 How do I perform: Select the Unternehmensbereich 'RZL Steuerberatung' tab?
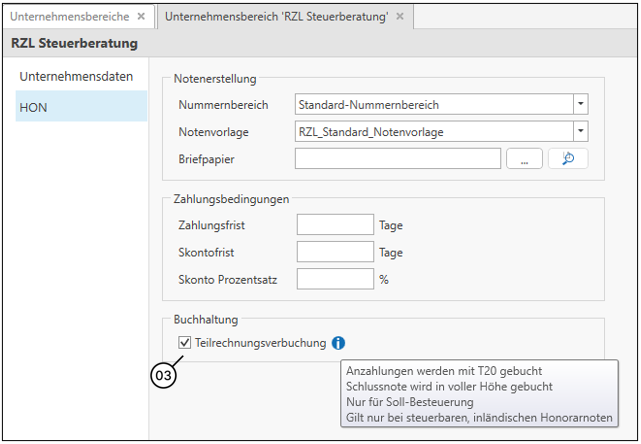click(x=276, y=17)
